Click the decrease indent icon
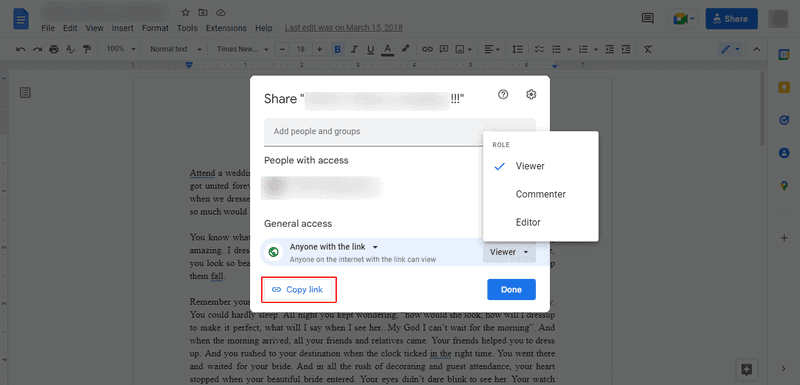800x385 pixels. coord(609,49)
